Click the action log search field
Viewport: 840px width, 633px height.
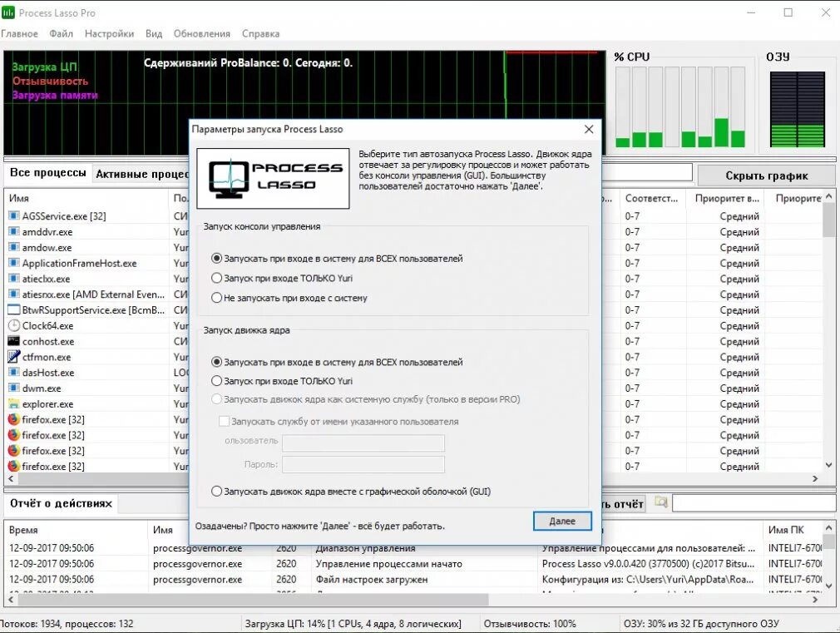pos(754,502)
